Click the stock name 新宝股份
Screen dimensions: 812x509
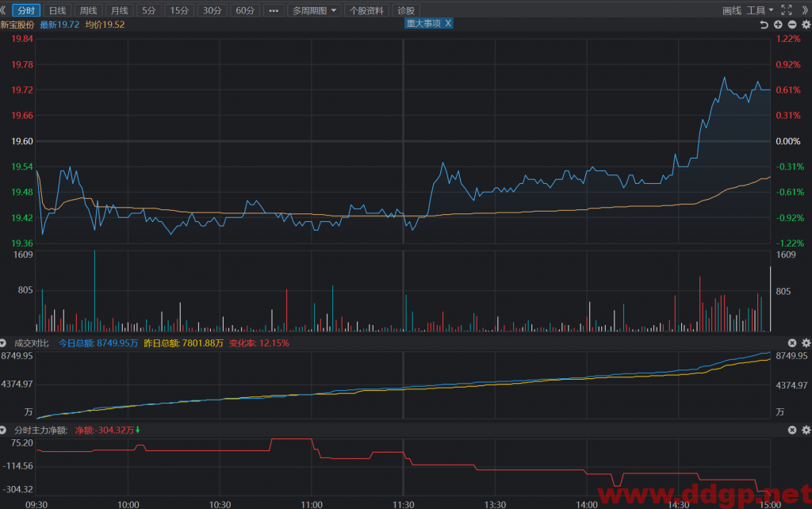[x=17, y=25]
